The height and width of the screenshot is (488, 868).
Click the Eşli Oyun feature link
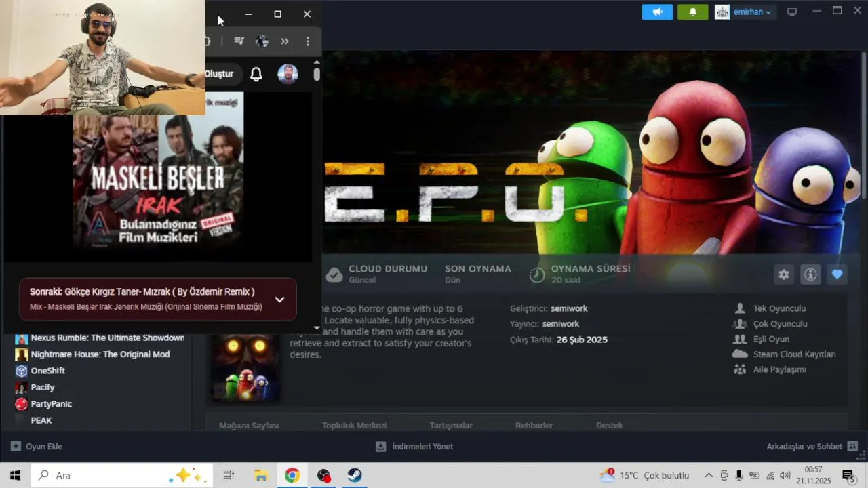pos(771,339)
